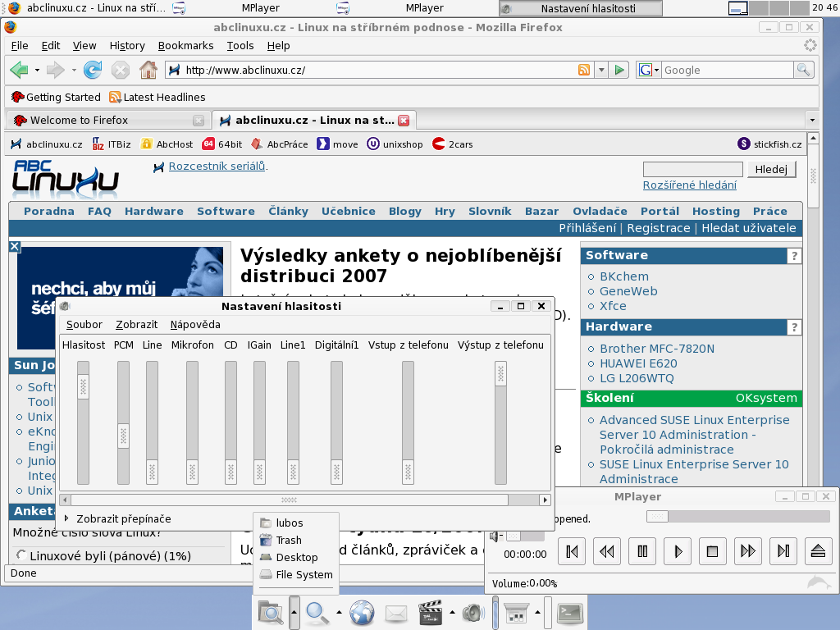This screenshot has height=630, width=840.
Task: Click the ? icon on Software sidebar header
Action: pyautogui.click(x=794, y=256)
